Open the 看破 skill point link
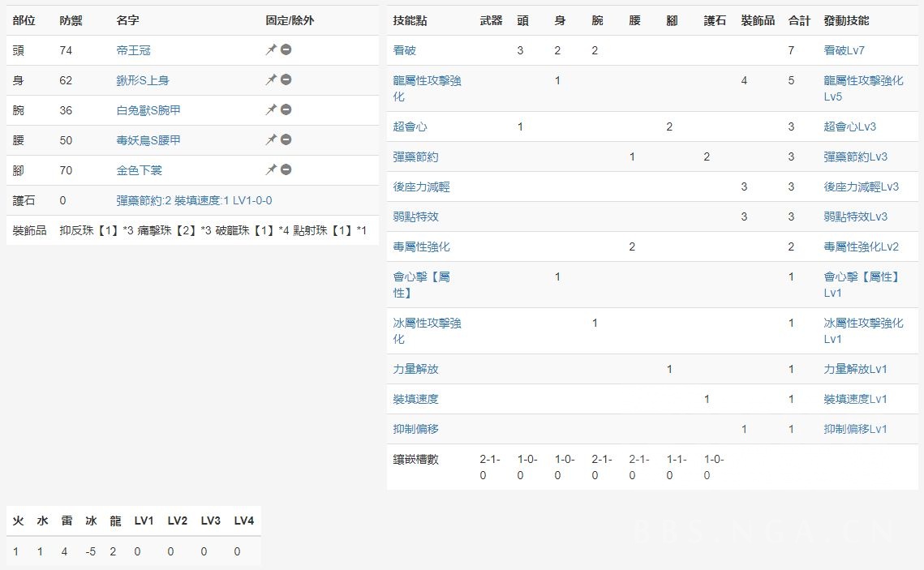This screenshot has height=570, width=924. click(404, 50)
